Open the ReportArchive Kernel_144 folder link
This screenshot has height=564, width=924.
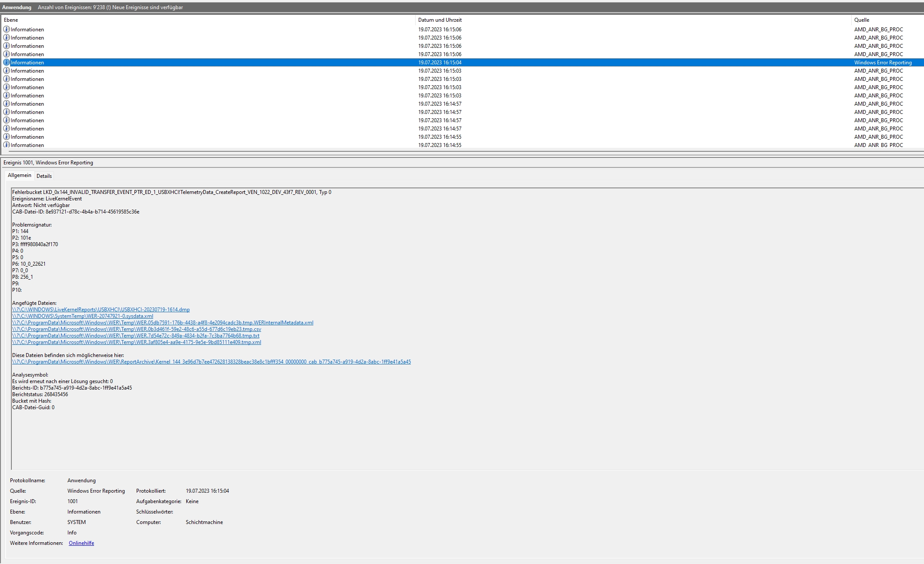tap(212, 362)
